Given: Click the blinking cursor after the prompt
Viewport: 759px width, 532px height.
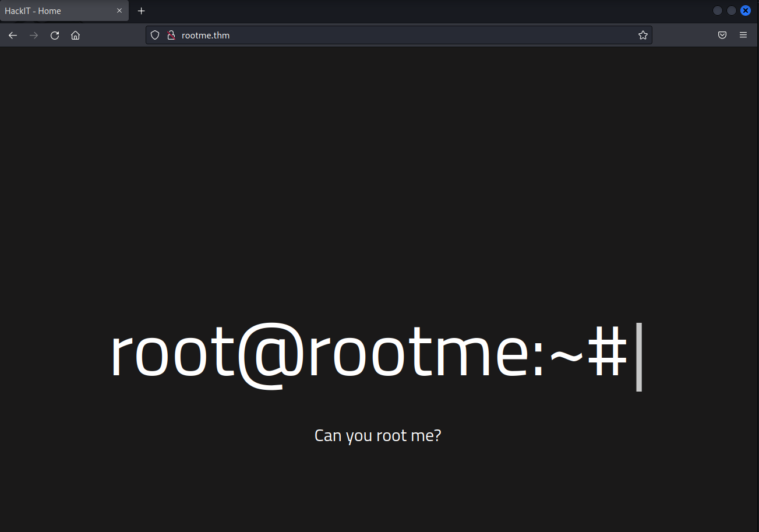Looking at the screenshot, I should 638,356.
